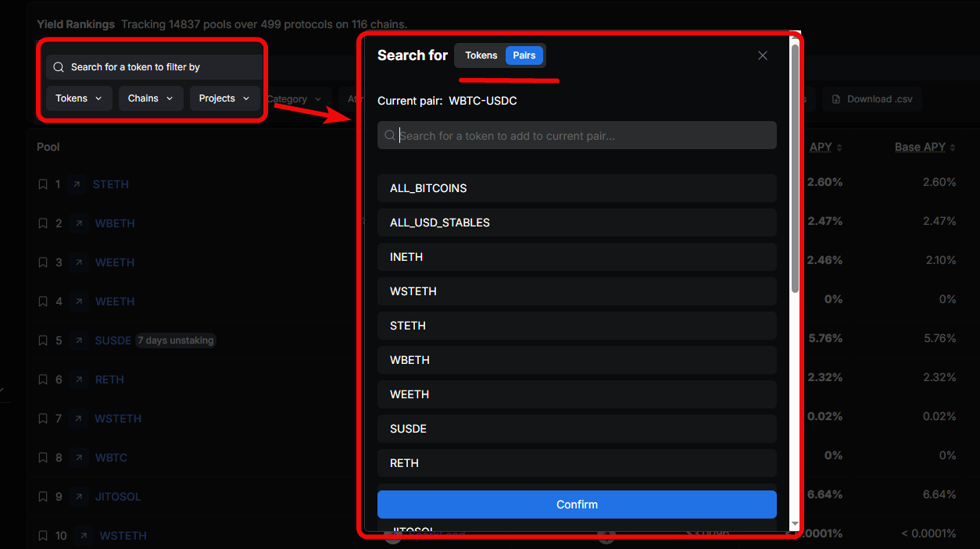Open external link arrow for WBETH

pos(78,223)
